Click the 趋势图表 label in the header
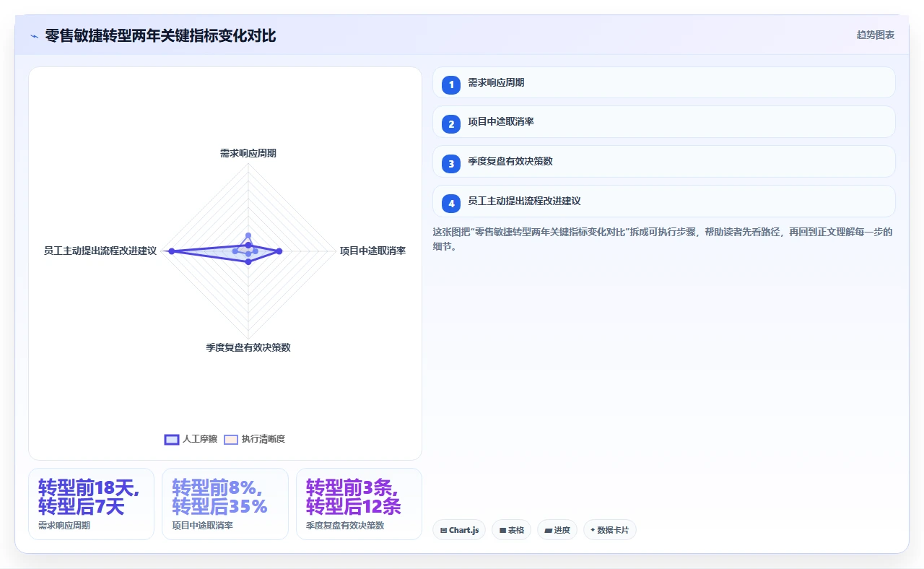 876,35
